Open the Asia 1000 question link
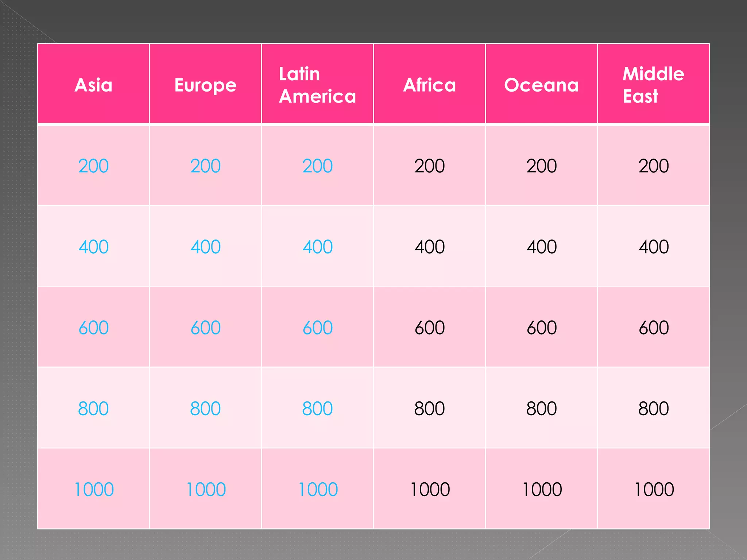This screenshot has width=747, height=560. tap(94, 489)
